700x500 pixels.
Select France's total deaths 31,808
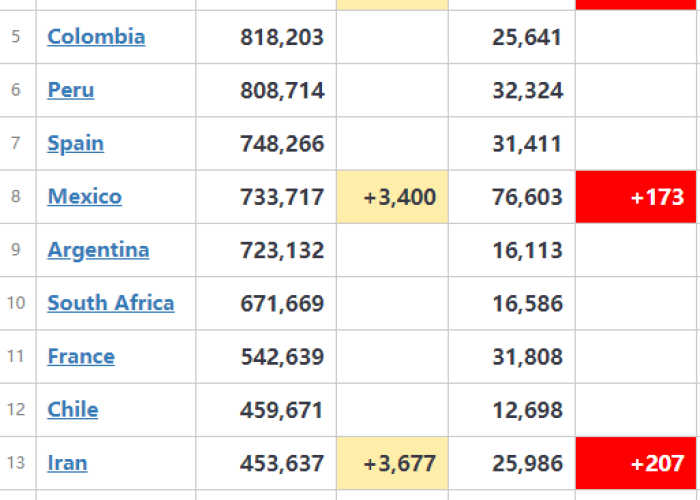coord(527,357)
